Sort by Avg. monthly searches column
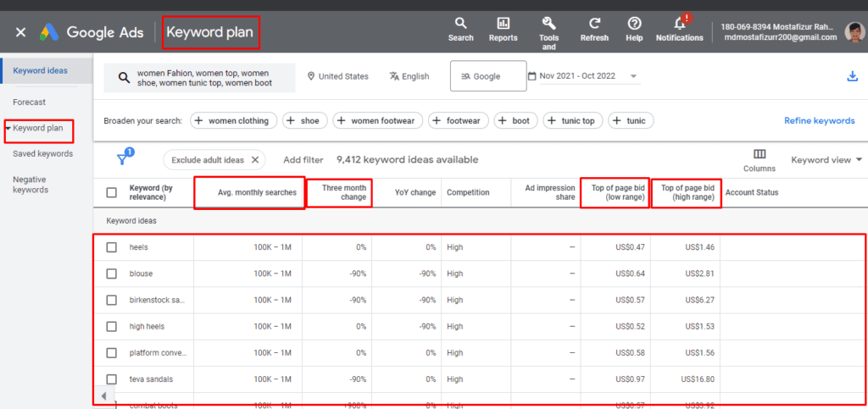Screen dimensions: 868x409 point(256,192)
